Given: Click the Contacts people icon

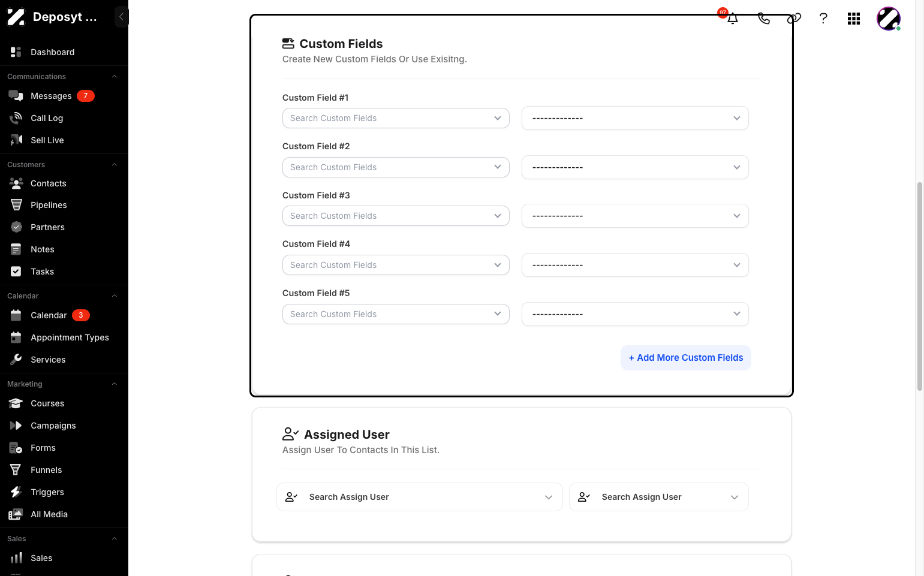Looking at the screenshot, I should pyautogui.click(x=16, y=183).
